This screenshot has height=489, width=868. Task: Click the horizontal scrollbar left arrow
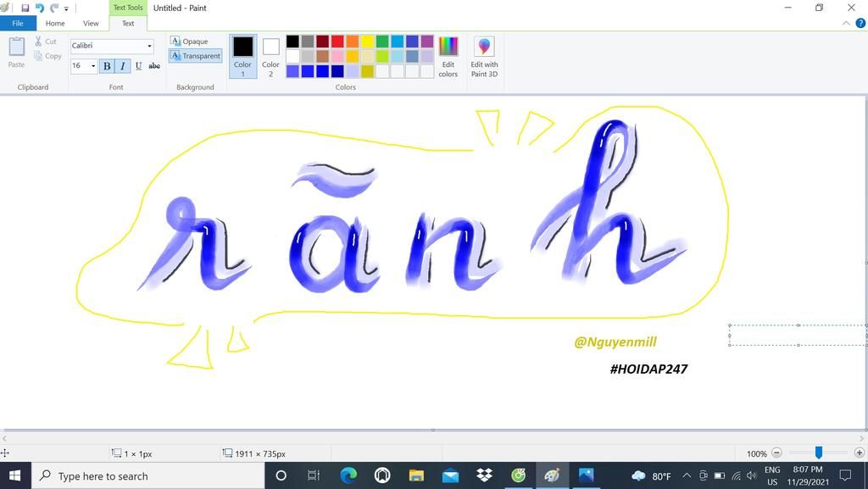(x=4, y=438)
